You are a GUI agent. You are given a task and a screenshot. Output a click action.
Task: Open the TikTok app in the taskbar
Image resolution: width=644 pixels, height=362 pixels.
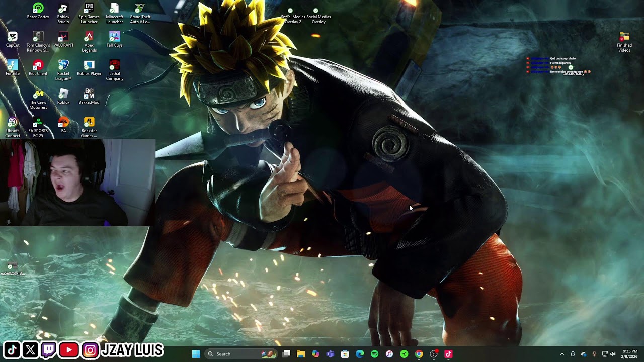point(448,354)
